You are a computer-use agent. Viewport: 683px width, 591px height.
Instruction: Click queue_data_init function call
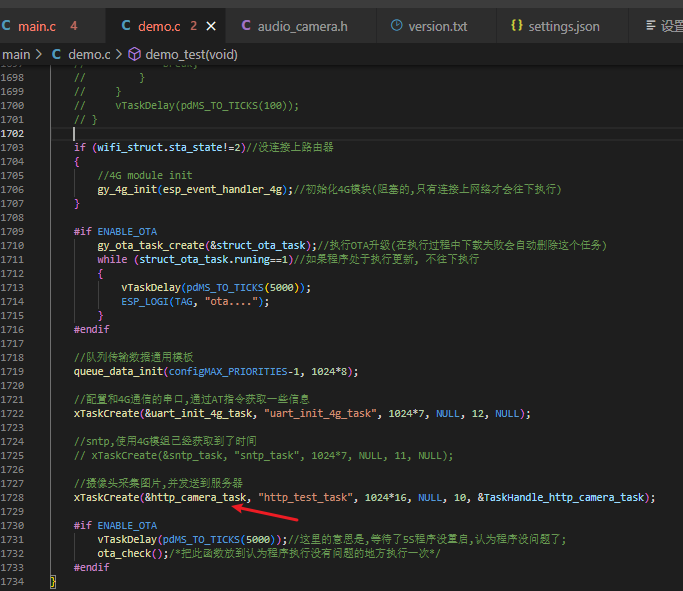118,371
